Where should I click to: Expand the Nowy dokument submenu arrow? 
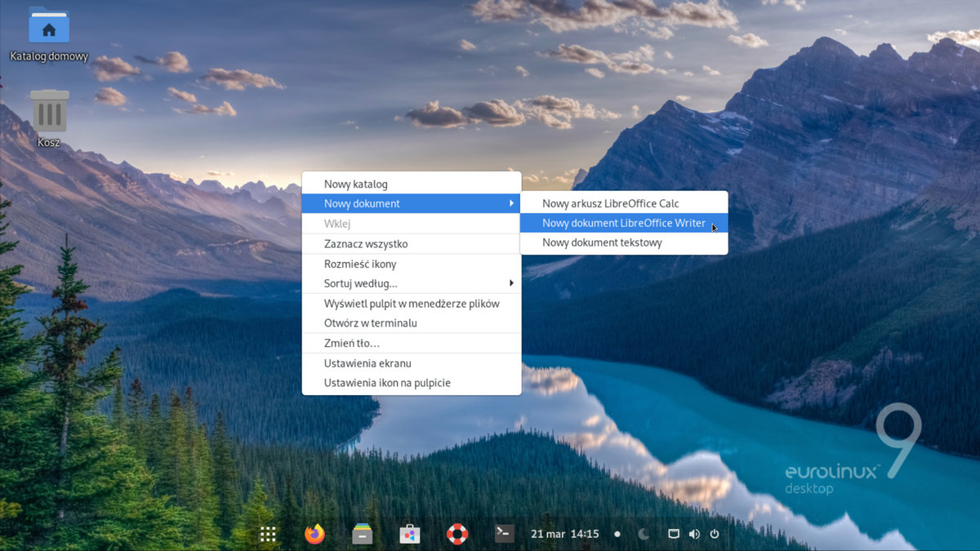point(513,203)
